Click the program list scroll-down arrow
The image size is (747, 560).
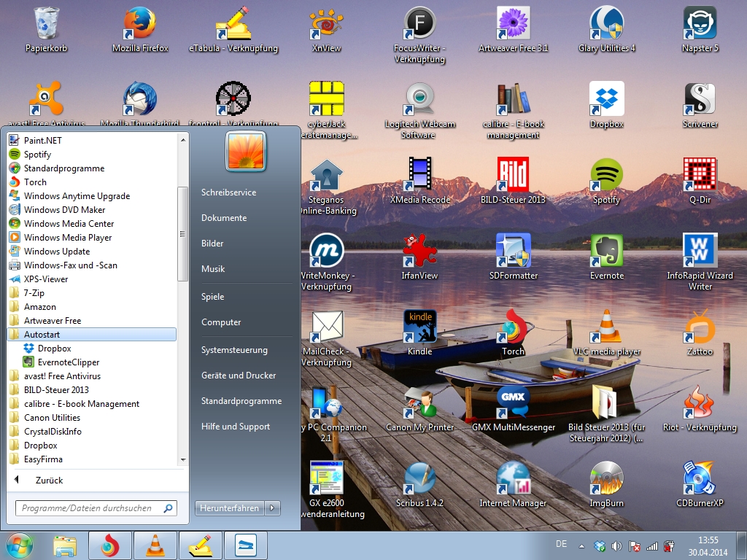tap(183, 459)
